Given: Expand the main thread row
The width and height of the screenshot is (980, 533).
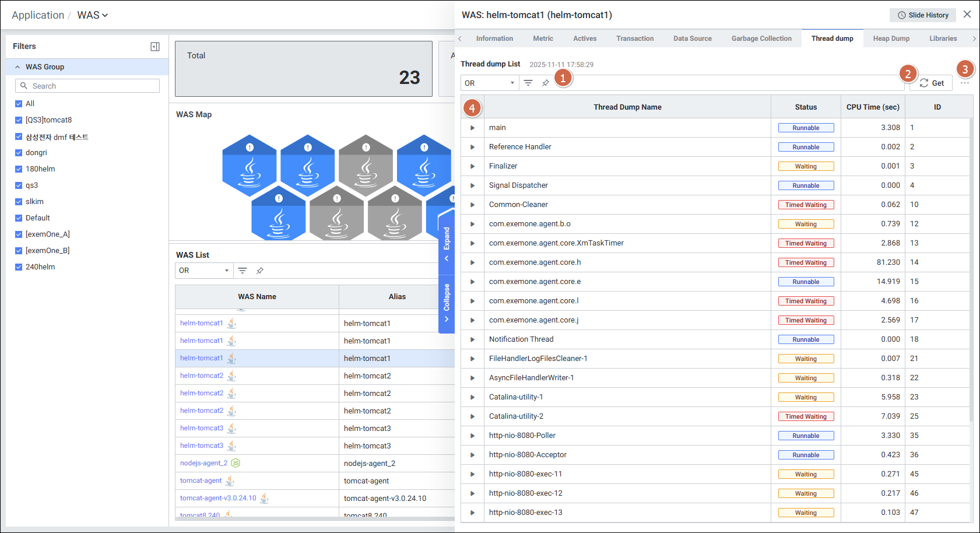Looking at the screenshot, I should [472, 128].
